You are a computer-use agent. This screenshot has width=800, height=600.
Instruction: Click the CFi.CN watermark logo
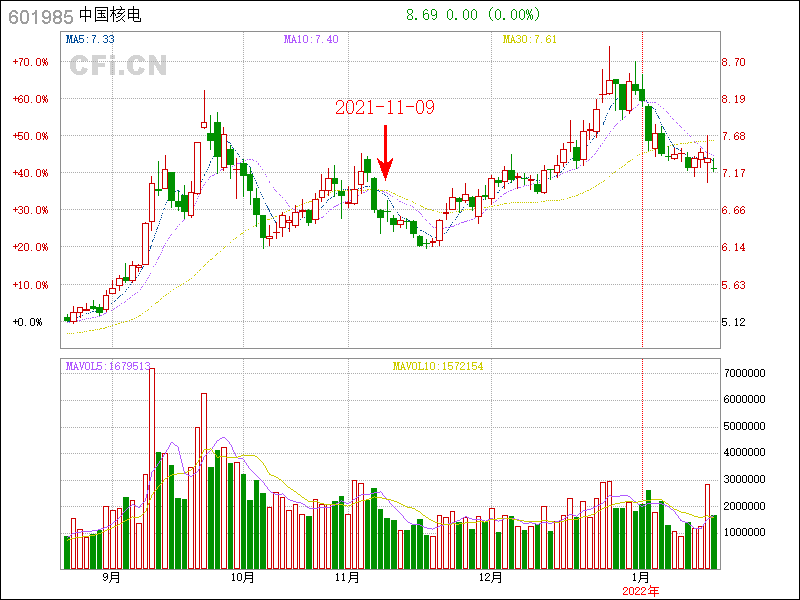(117, 66)
